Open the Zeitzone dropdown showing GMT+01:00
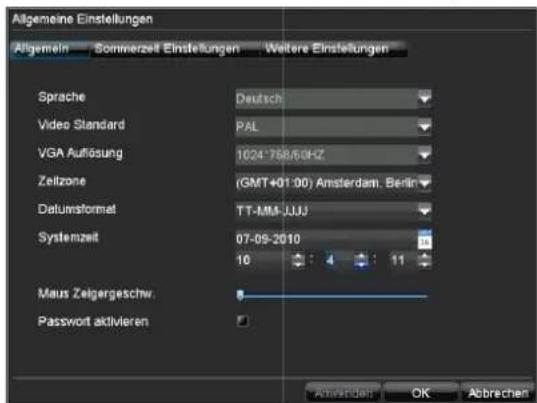Screen dimensions: 537x403 pyautogui.click(x=333, y=183)
